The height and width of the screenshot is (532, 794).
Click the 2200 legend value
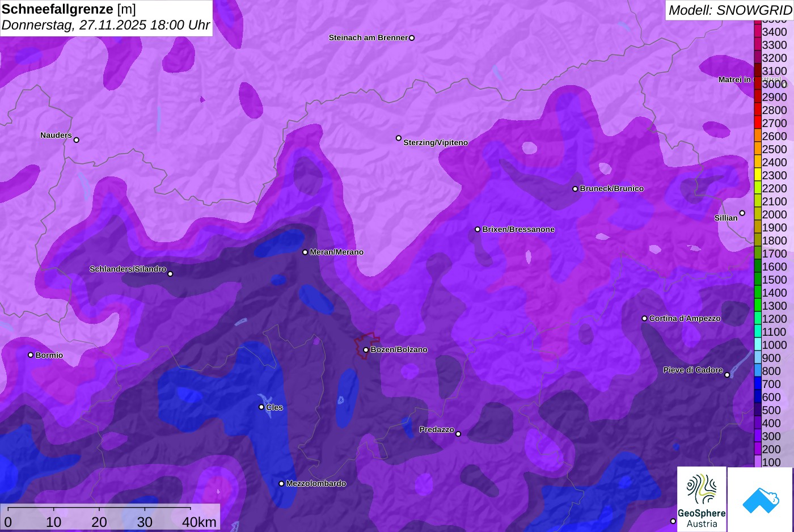point(775,188)
